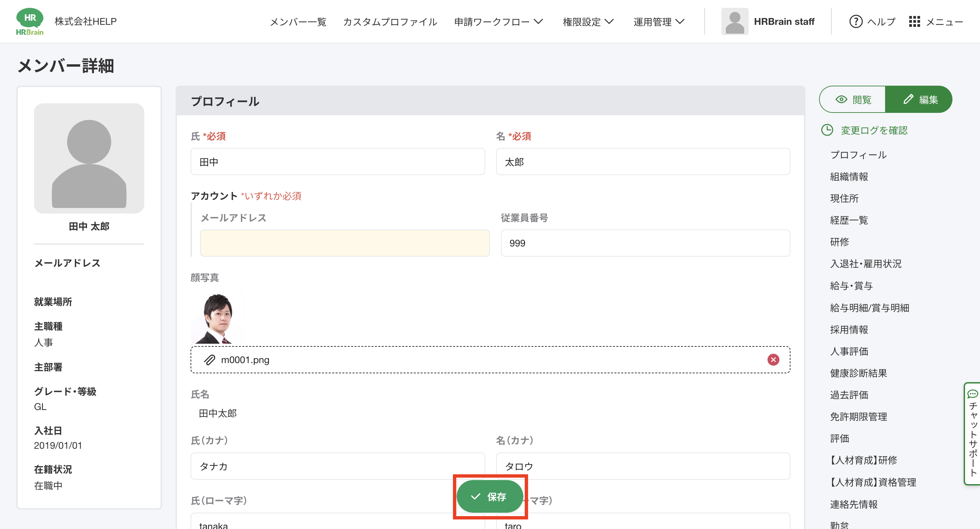980x529 pixels.
Task: Click the romaji name field with taro
Action: pyautogui.click(x=643, y=522)
